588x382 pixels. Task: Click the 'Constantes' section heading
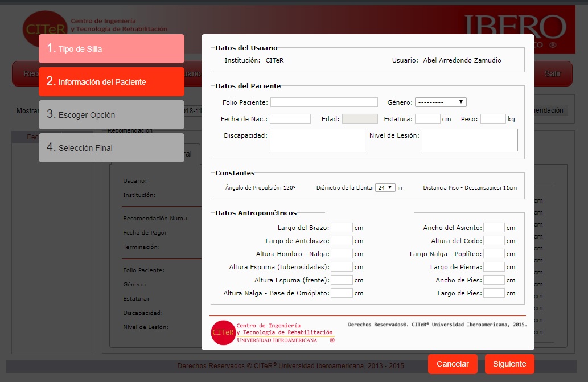235,173
